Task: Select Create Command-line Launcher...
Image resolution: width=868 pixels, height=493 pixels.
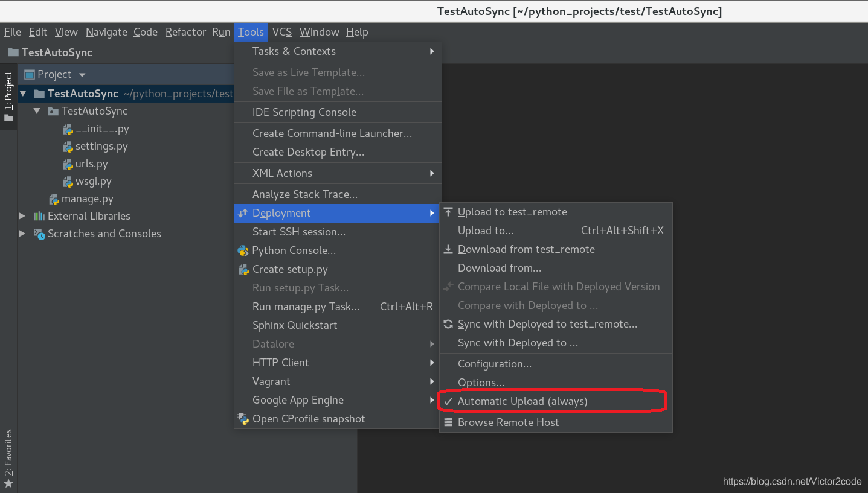Action: (338, 133)
